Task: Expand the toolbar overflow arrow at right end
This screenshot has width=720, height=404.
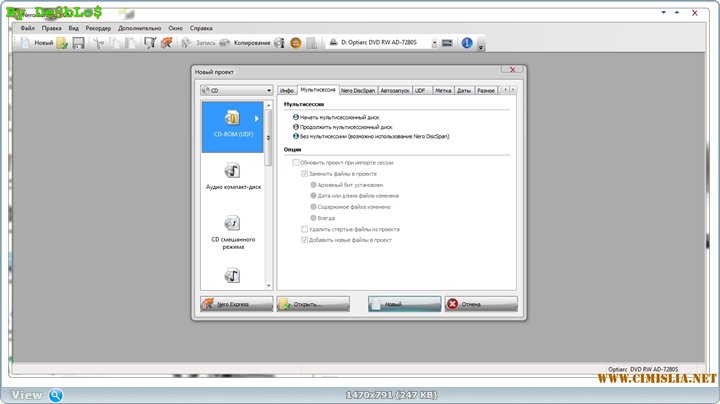Action: pyautogui.click(x=481, y=46)
